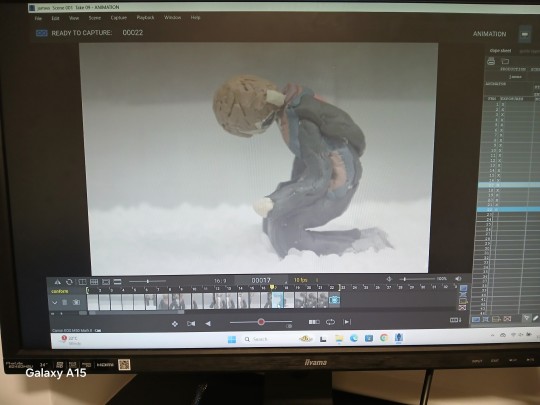Toggle the safe-area frame overlay icon

pos(106,282)
